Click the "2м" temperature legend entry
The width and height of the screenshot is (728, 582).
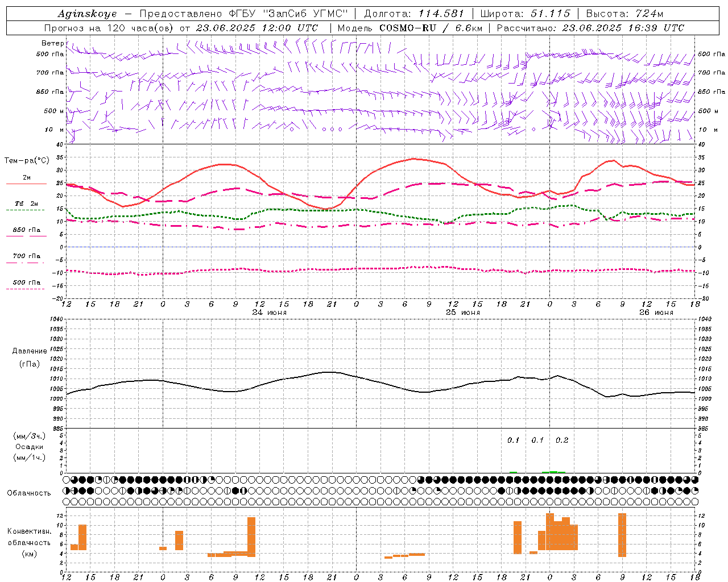[x=27, y=177]
